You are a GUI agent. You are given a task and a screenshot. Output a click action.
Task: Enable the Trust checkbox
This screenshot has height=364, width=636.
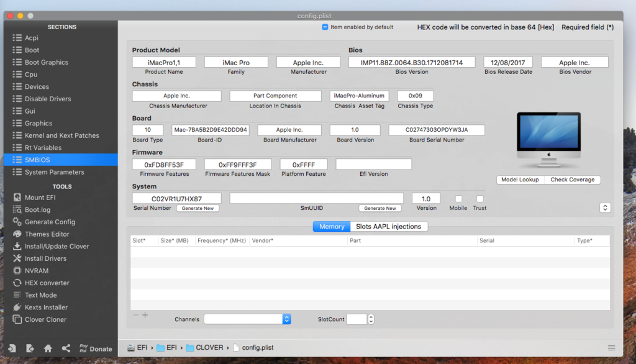pos(479,199)
